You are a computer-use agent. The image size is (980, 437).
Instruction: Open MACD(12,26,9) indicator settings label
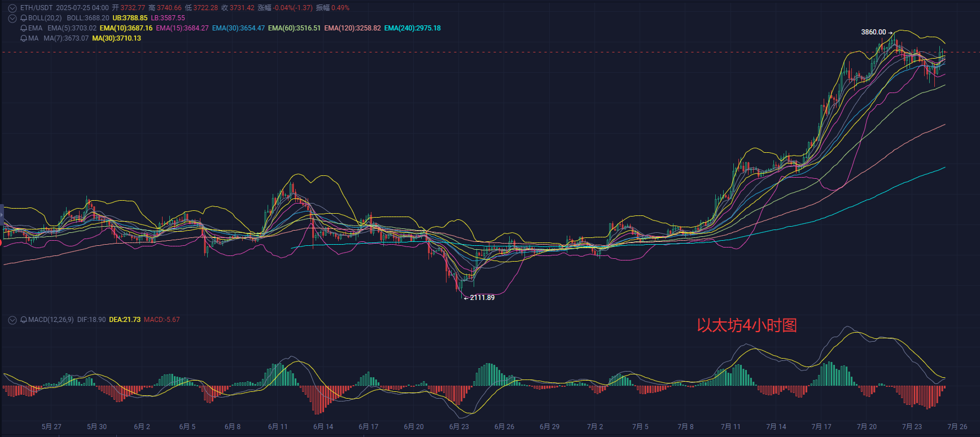51,320
